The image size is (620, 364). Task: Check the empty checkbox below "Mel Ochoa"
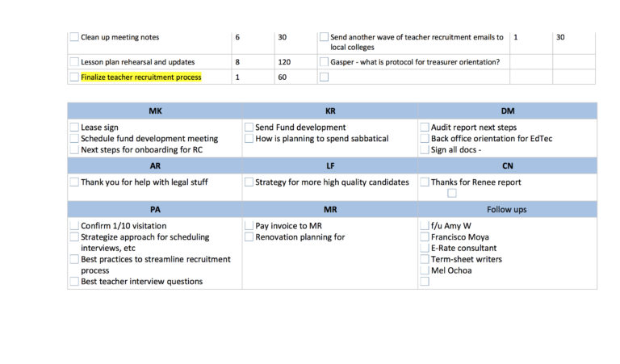425,282
